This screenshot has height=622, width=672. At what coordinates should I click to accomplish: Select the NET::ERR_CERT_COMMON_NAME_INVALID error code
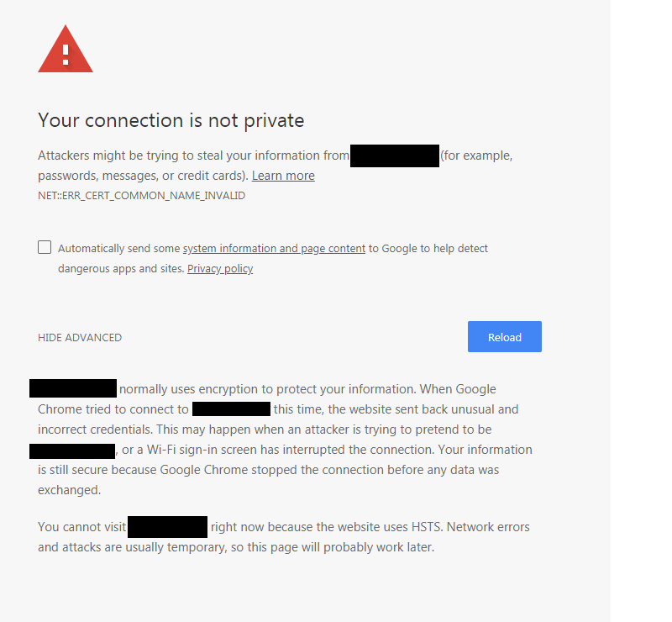click(x=140, y=195)
